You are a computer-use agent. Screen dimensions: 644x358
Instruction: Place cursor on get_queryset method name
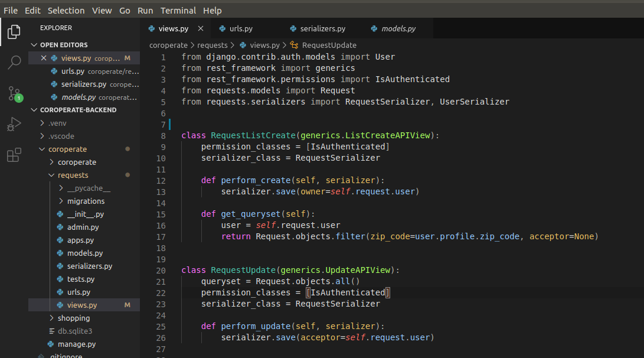coord(250,214)
